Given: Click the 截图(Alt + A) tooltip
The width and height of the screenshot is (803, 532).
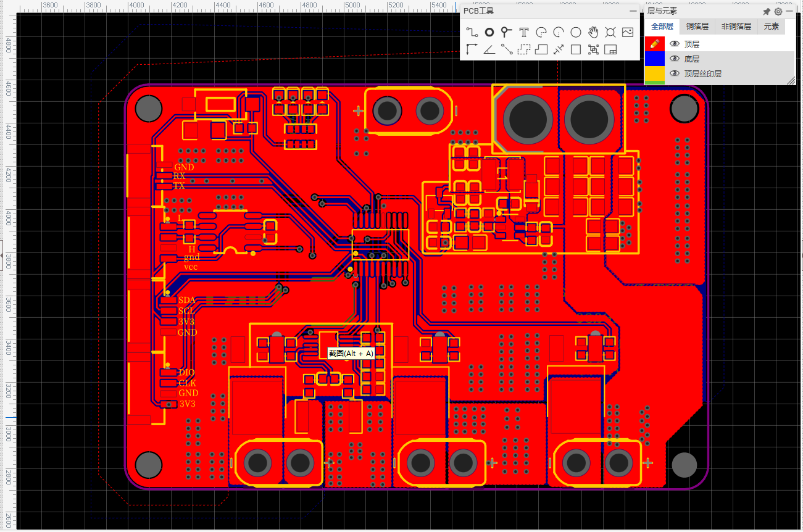Looking at the screenshot, I should coord(351,354).
